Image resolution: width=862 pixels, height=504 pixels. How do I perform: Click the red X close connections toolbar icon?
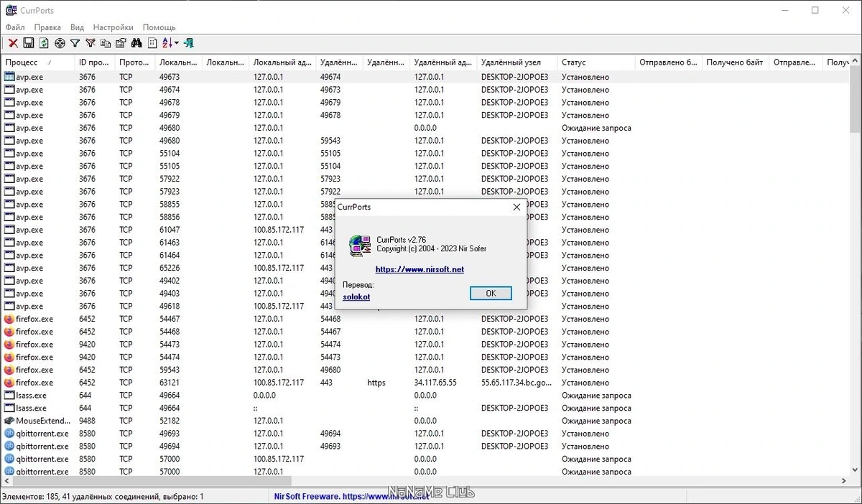tap(13, 43)
